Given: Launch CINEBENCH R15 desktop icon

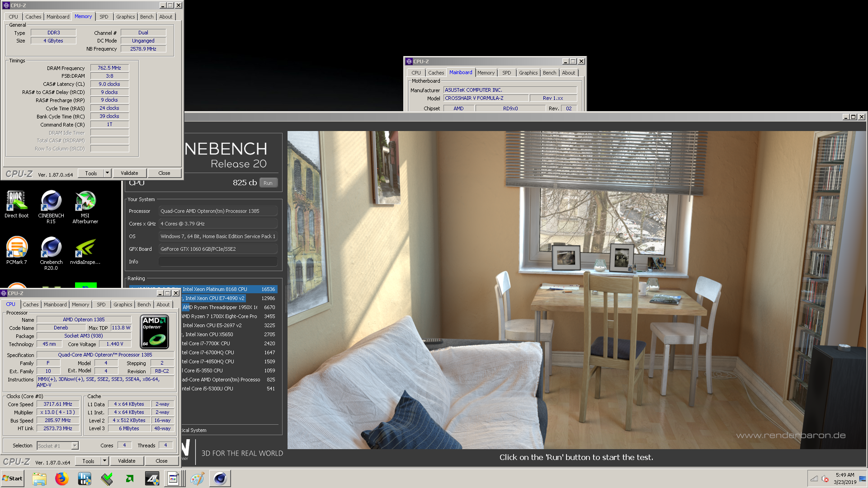Looking at the screenshot, I should (51, 207).
